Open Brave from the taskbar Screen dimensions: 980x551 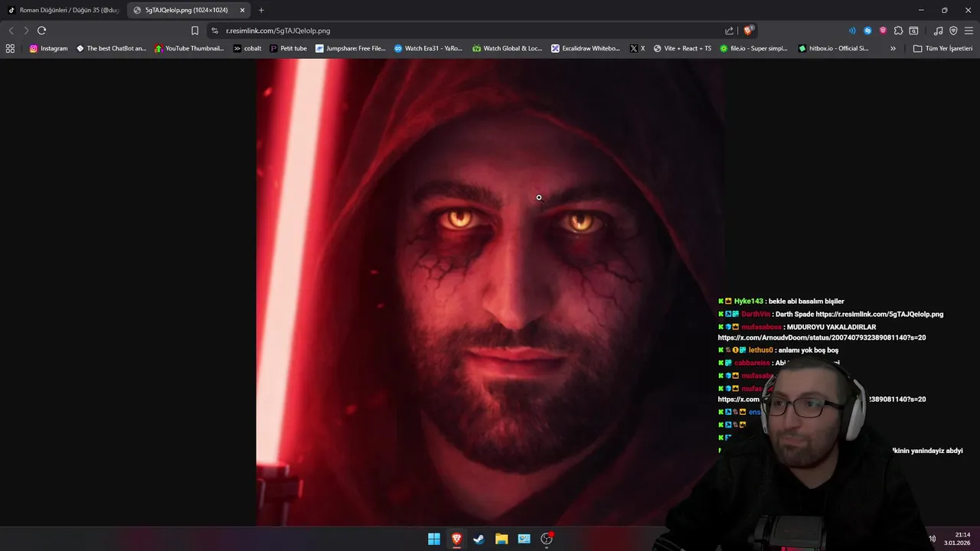(x=456, y=539)
